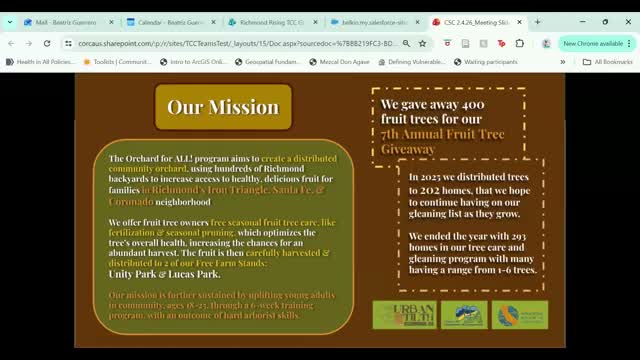The height and width of the screenshot is (360, 640).
Task: Open the All Bookmarks folder
Action: click(x=607, y=62)
